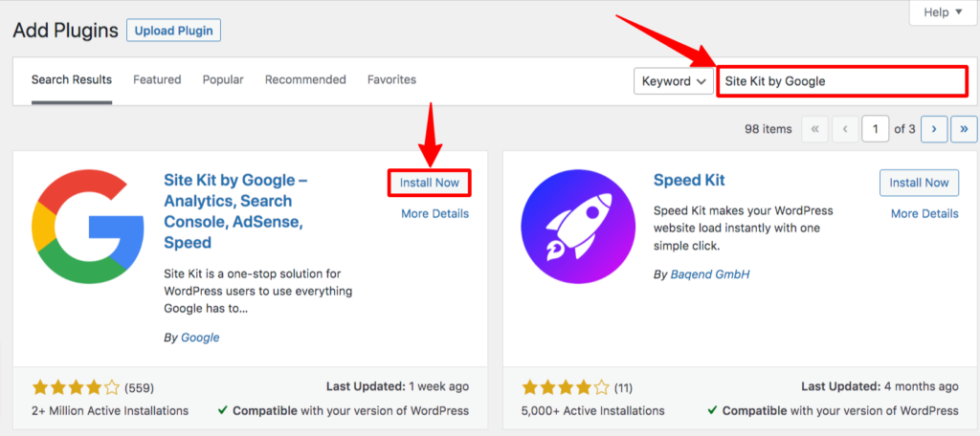
Task: Click the "Last Updated: 4 months ago" text
Action: click(x=880, y=386)
